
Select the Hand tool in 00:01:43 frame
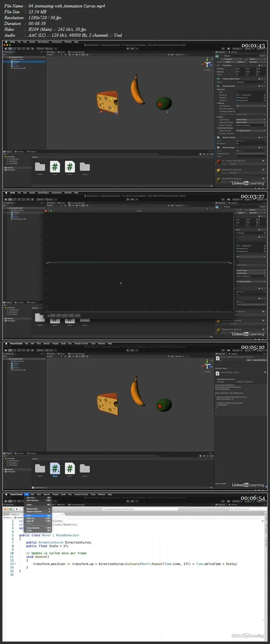pyautogui.click(x=5, y=48)
